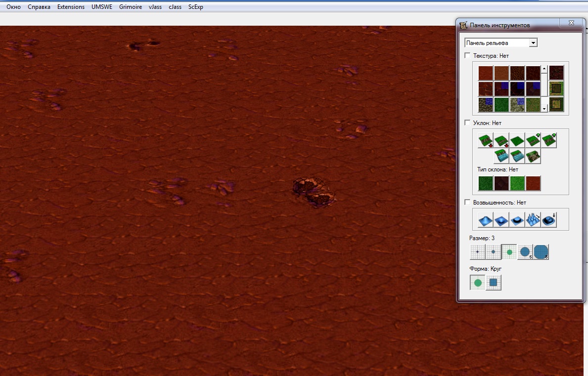The image size is (588, 376).
Task: Select the dark blight texture beside the scrollbar
Action: point(556,73)
